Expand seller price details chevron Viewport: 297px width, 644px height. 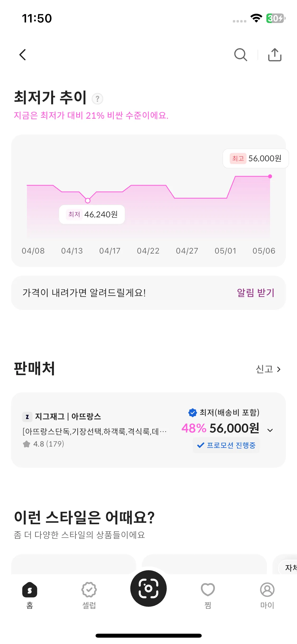[270, 430]
